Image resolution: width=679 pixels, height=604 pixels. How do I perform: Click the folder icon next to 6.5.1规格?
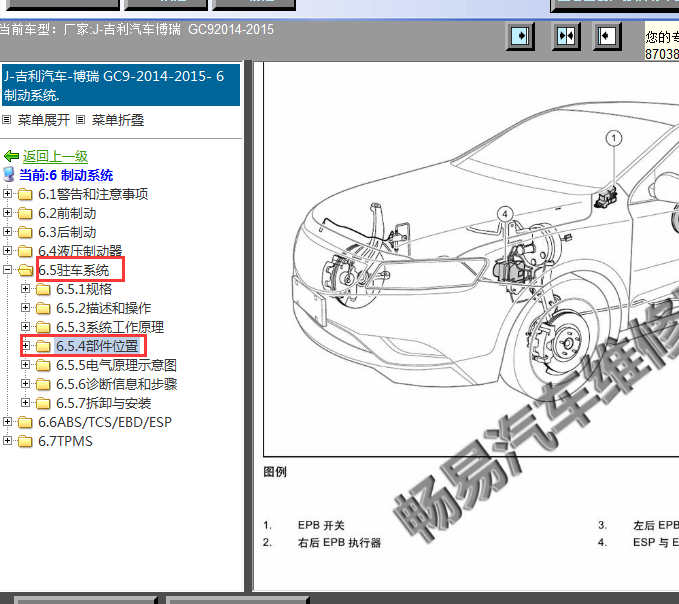point(43,289)
